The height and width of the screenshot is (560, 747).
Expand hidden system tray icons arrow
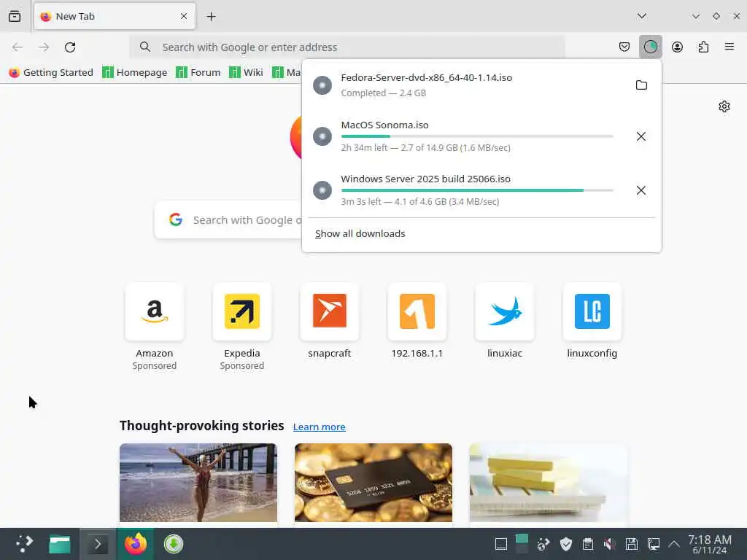coord(673,544)
